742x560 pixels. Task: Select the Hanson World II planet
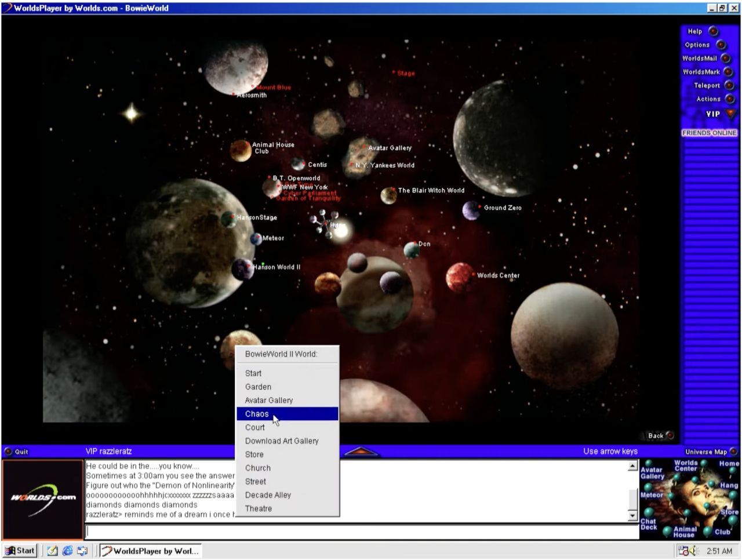tap(242, 269)
